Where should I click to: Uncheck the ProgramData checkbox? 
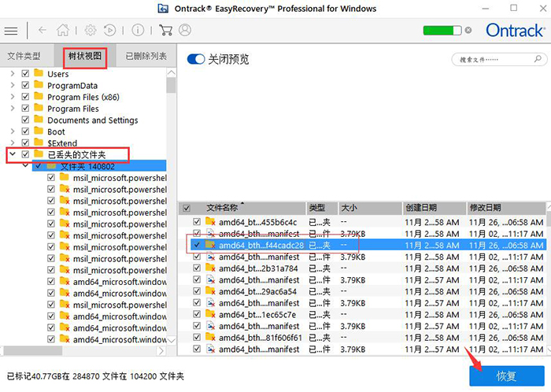(x=25, y=85)
